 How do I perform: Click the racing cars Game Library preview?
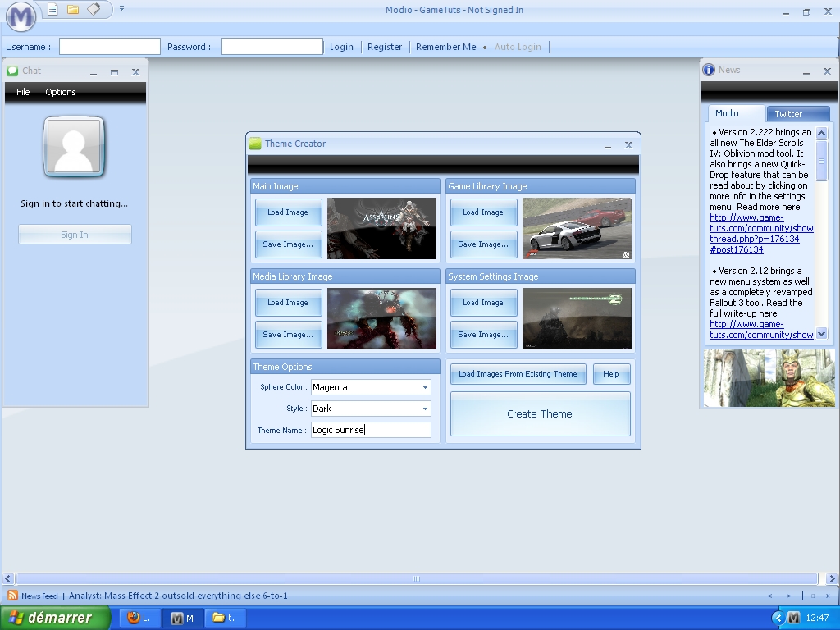coord(577,229)
